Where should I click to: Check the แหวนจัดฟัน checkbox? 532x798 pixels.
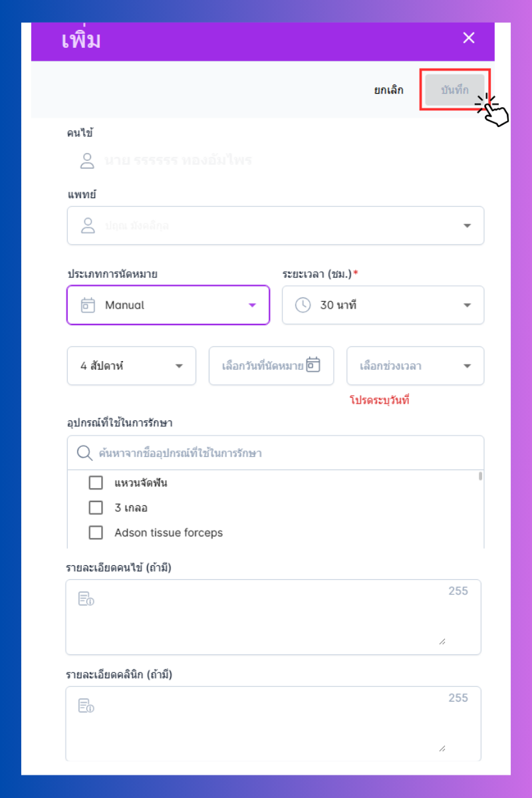(96, 483)
